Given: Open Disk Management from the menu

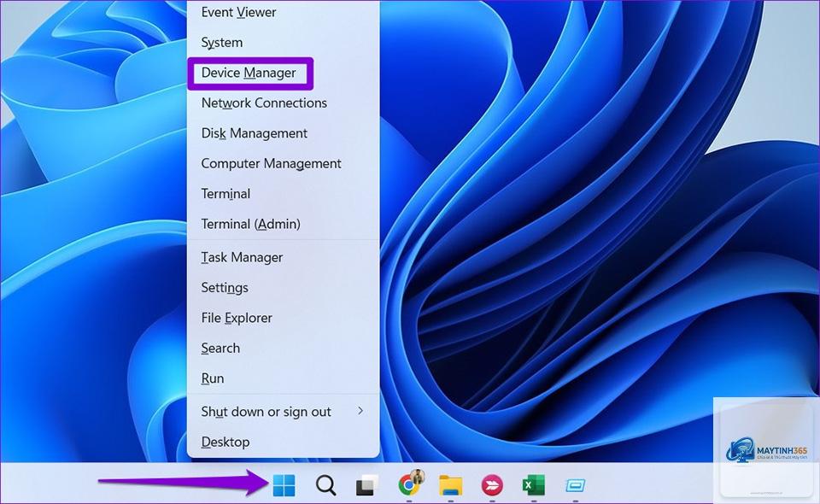Looking at the screenshot, I should point(283,133).
